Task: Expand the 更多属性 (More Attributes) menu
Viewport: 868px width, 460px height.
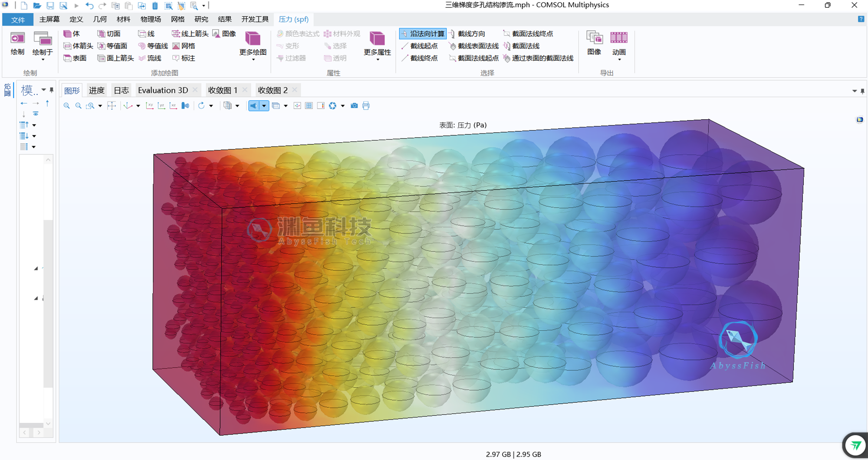Action: (x=377, y=46)
